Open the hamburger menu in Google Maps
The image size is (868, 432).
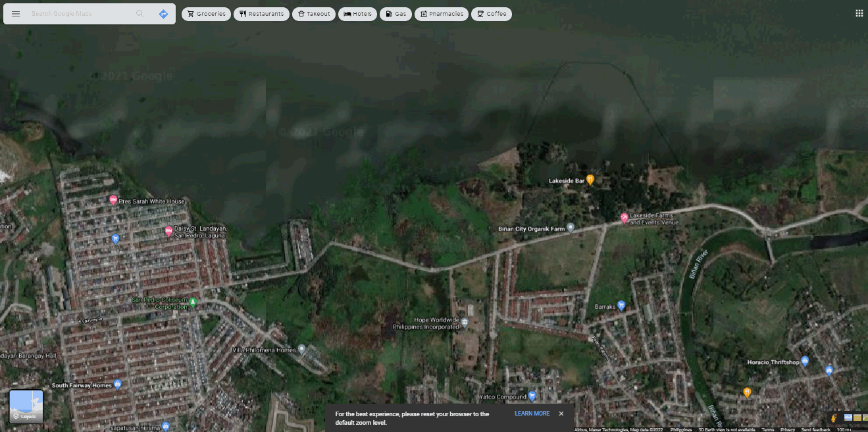pos(16,14)
